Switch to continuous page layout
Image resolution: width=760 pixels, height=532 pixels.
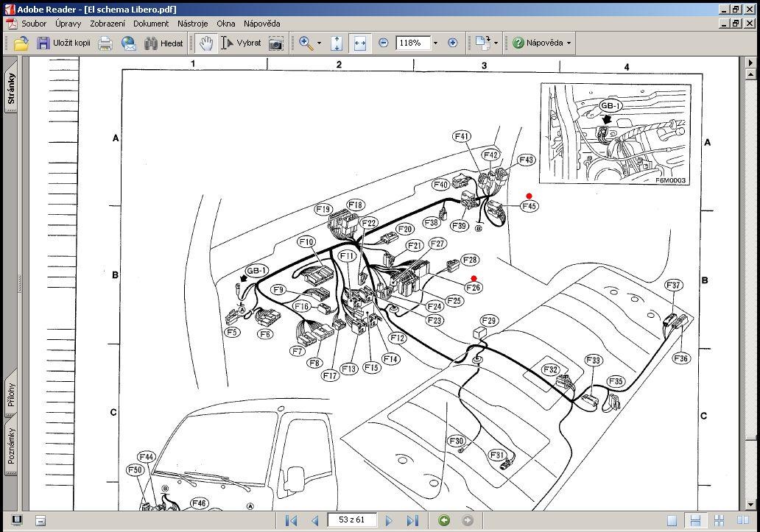pyautogui.click(x=695, y=520)
